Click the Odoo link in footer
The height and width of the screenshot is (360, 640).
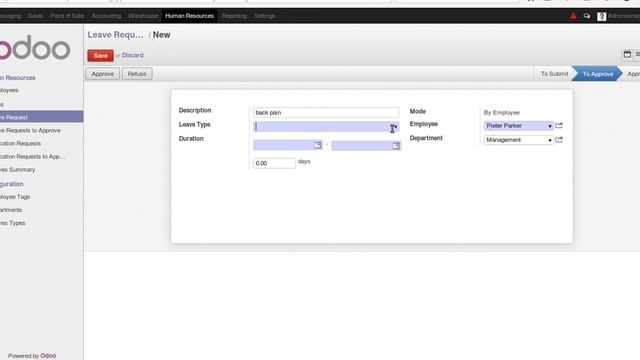click(x=48, y=356)
